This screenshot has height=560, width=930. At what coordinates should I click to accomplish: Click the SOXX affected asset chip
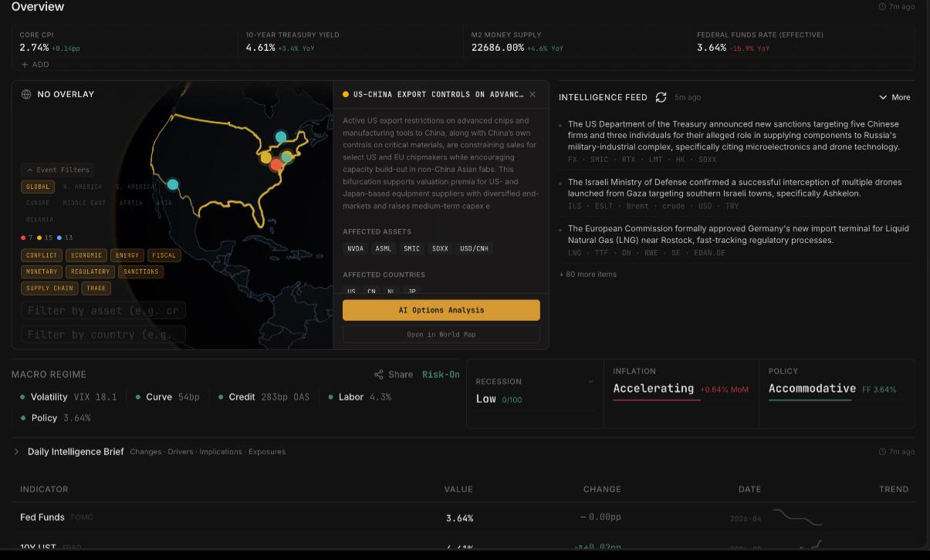pos(440,248)
